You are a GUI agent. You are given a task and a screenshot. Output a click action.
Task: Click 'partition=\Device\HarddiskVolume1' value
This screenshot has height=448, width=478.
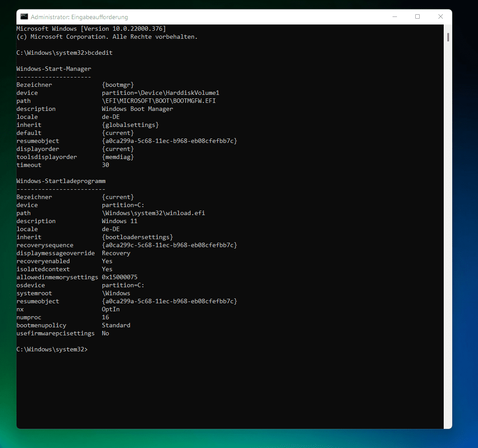(x=160, y=93)
